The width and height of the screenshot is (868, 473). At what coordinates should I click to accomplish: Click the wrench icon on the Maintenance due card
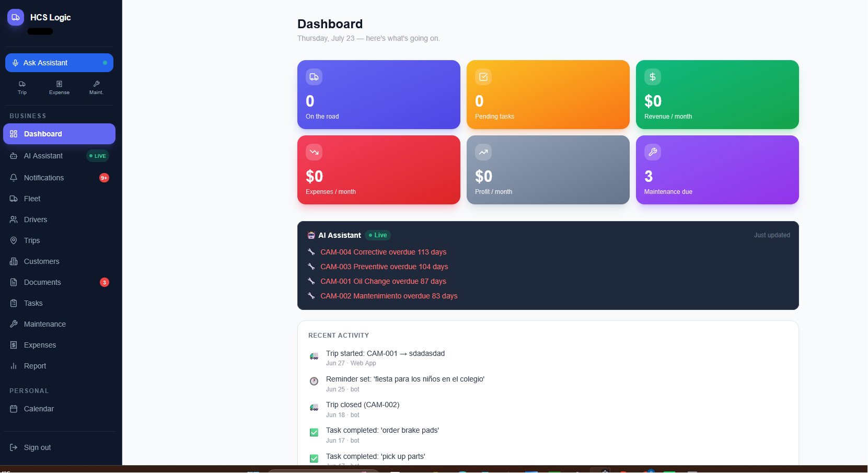point(653,152)
